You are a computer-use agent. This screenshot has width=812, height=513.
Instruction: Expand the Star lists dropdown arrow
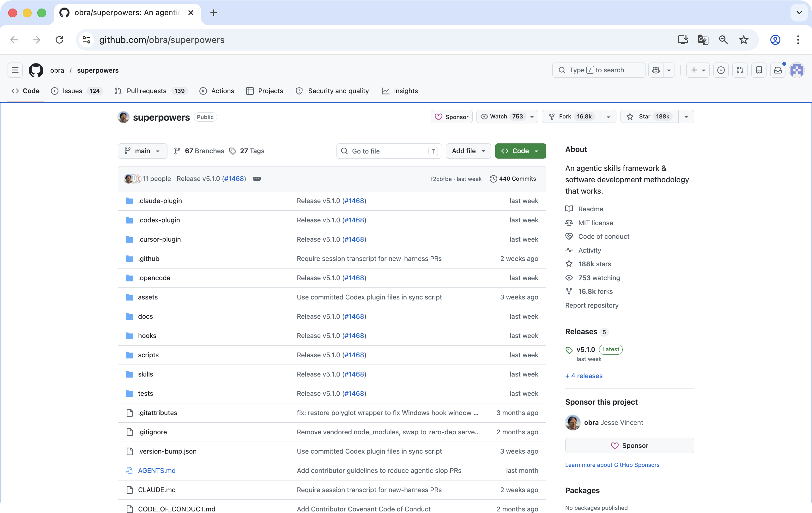(x=686, y=117)
